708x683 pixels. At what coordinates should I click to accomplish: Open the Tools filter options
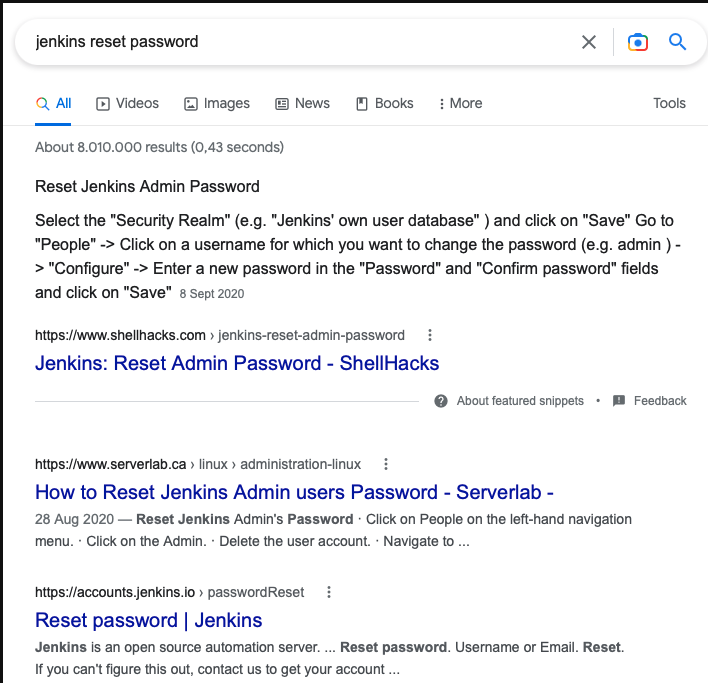pyautogui.click(x=669, y=103)
